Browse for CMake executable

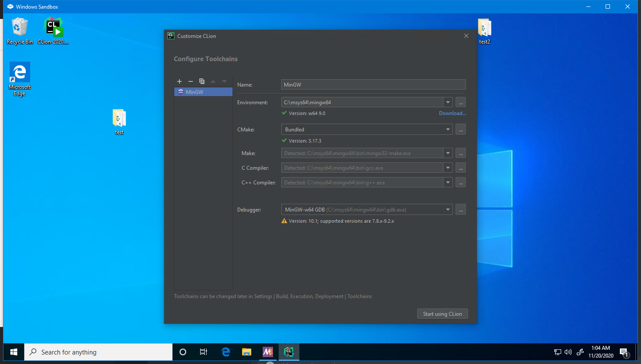tap(461, 129)
